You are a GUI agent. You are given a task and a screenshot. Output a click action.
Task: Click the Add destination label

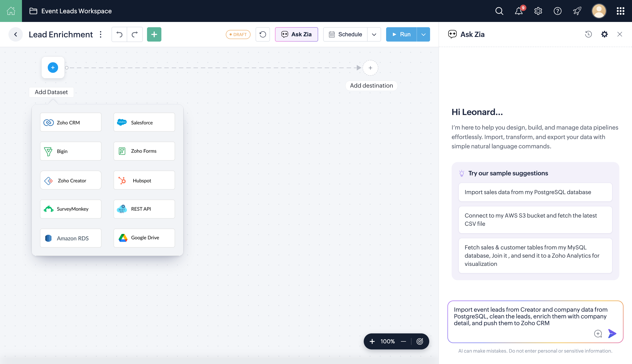[x=371, y=85]
